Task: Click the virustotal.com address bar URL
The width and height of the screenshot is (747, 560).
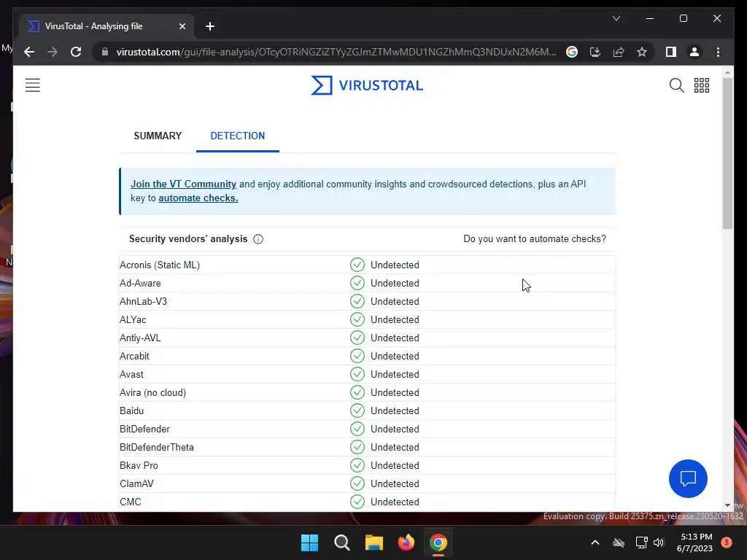Action: pos(336,52)
